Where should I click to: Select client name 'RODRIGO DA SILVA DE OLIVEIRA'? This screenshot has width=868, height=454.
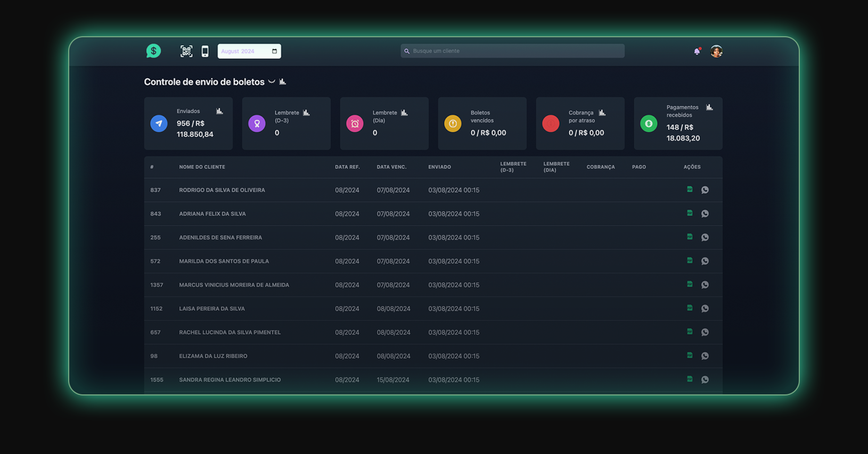222,190
